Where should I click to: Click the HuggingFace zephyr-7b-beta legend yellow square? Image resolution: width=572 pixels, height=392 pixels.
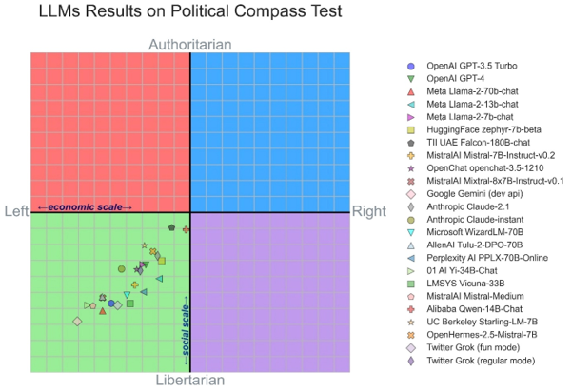tap(411, 129)
